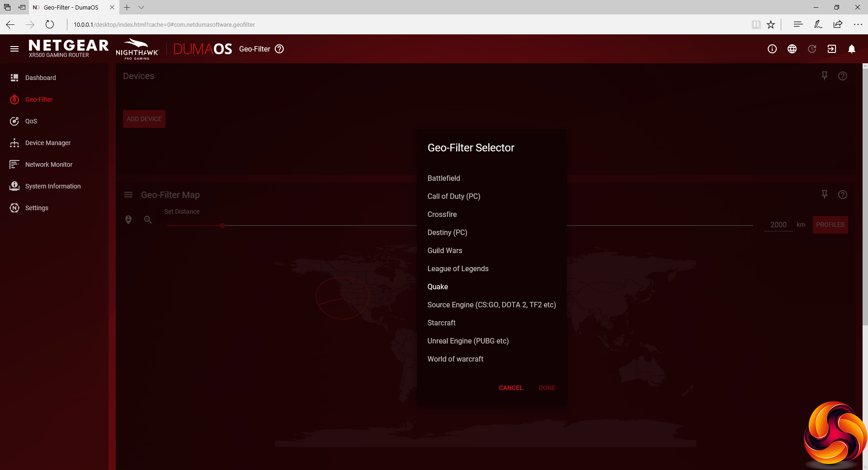This screenshot has height=470, width=868.
Task: Select Battlefield in the selector list
Action: tap(492, 178)
